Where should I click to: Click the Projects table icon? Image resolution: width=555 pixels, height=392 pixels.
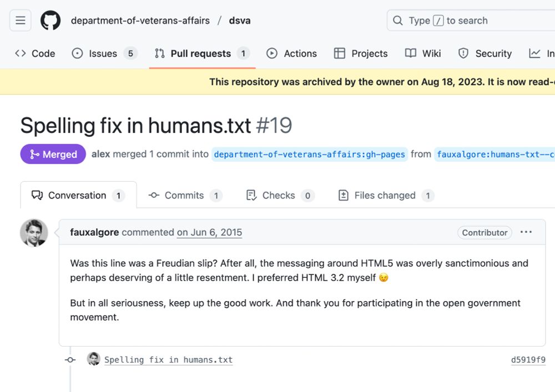point(340,53)
